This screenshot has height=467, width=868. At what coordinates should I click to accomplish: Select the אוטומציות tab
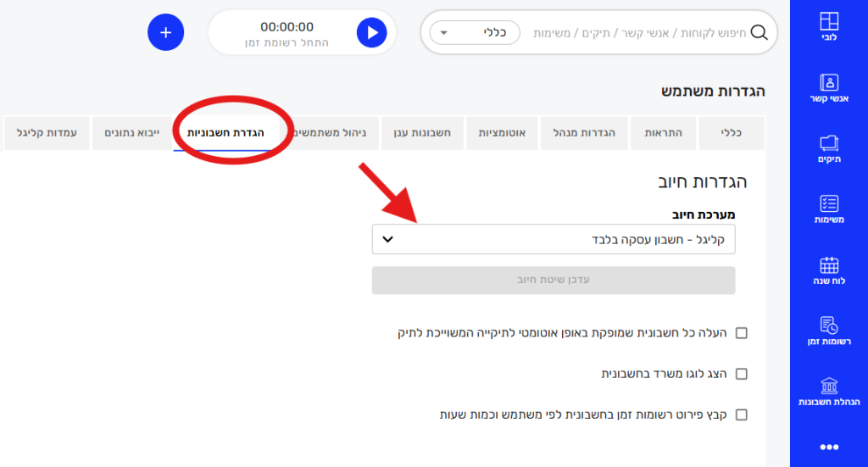(x=504, y=133)
